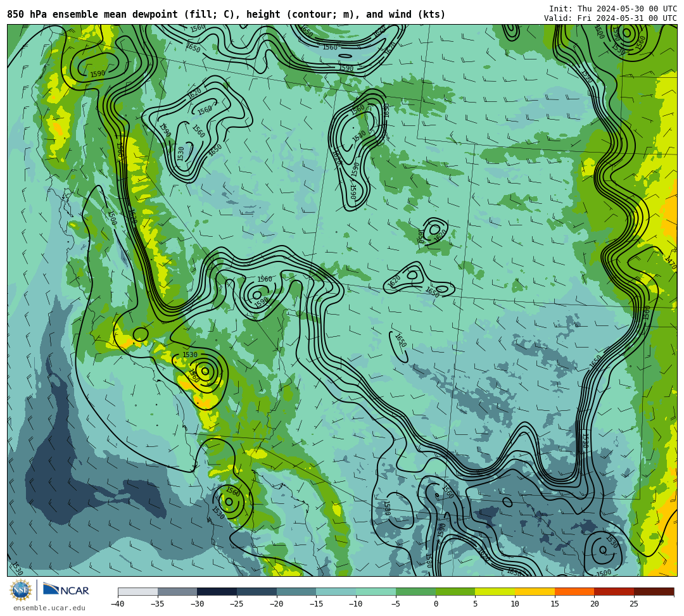684x616 pixels.
Task: Click the -40 colorbar tick label
Action: tap(118, 604)
